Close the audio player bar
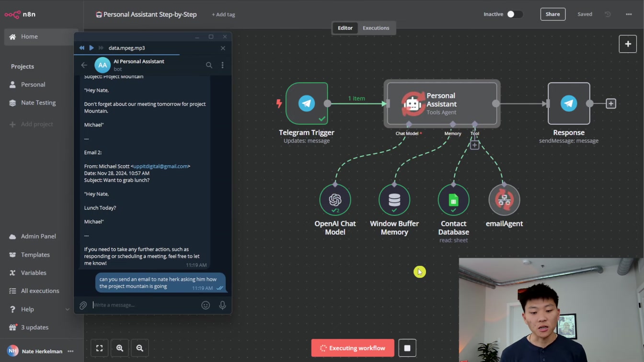The width and height of the screenshot is (644, 362). [x=223, y=48]
